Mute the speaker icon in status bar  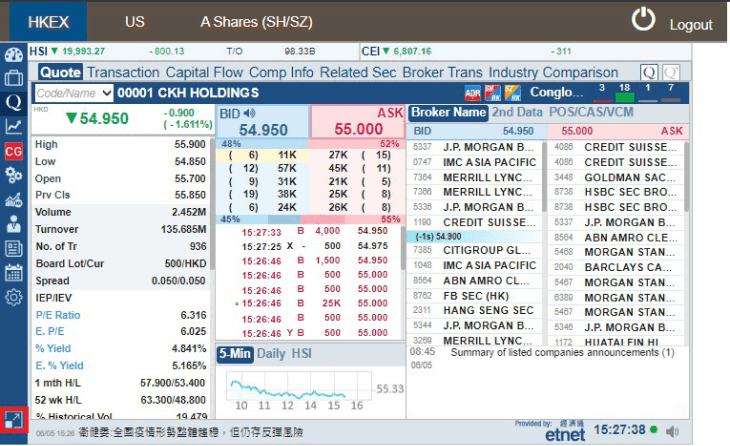[672, 432]
